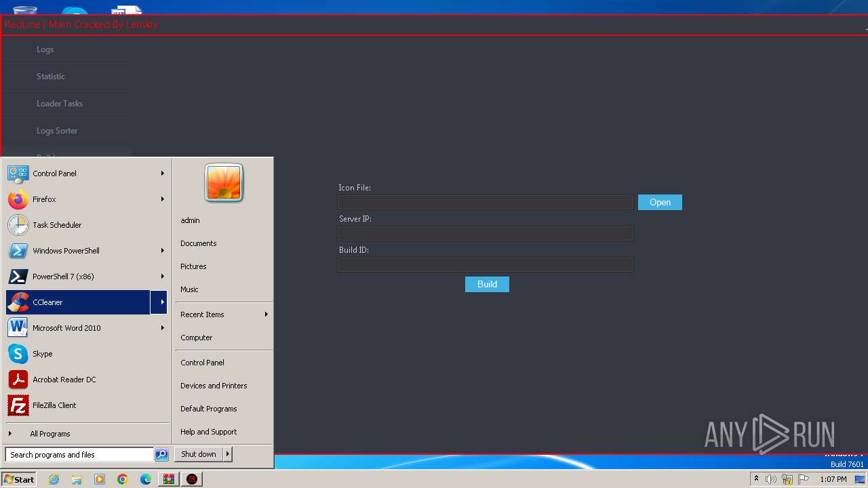Screen dimensions: 868x488
Task: Launch Windows Media Player from taskbar
Action: pyautogui.click(x=100, y=479)
